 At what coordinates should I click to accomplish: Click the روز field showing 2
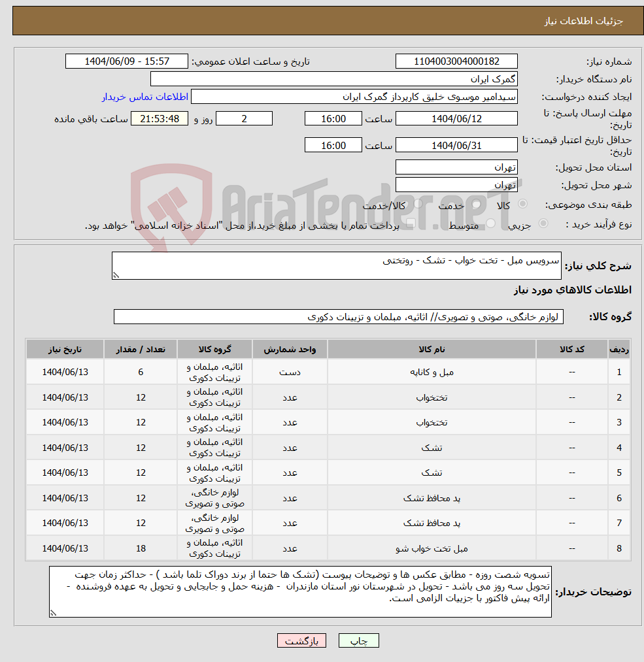[x=243, y=118]
